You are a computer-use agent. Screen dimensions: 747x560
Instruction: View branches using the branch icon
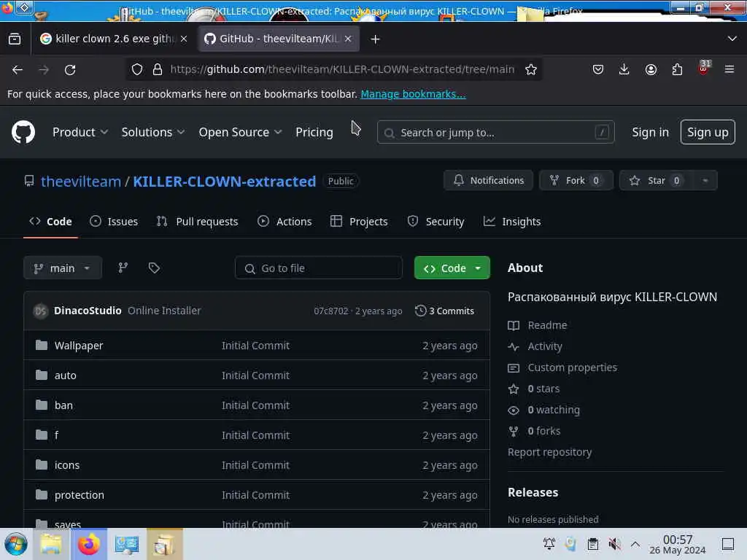[x=123, y=268]
